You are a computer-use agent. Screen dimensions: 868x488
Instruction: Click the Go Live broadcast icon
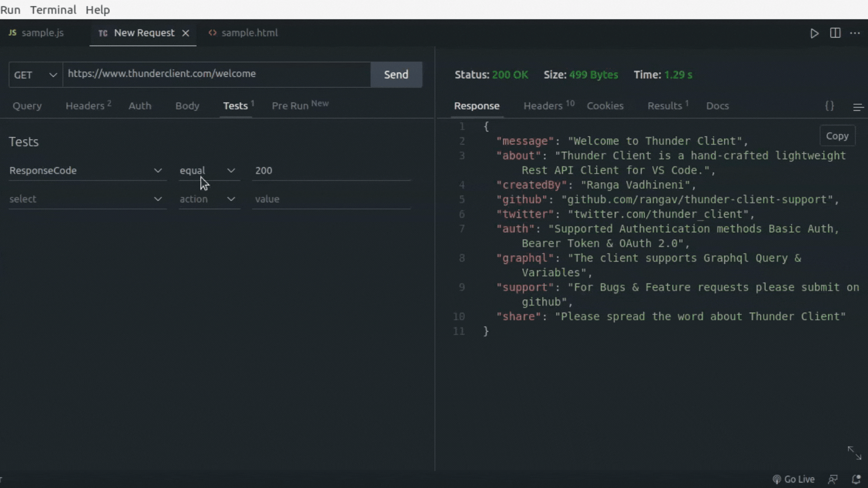[777, 479]
